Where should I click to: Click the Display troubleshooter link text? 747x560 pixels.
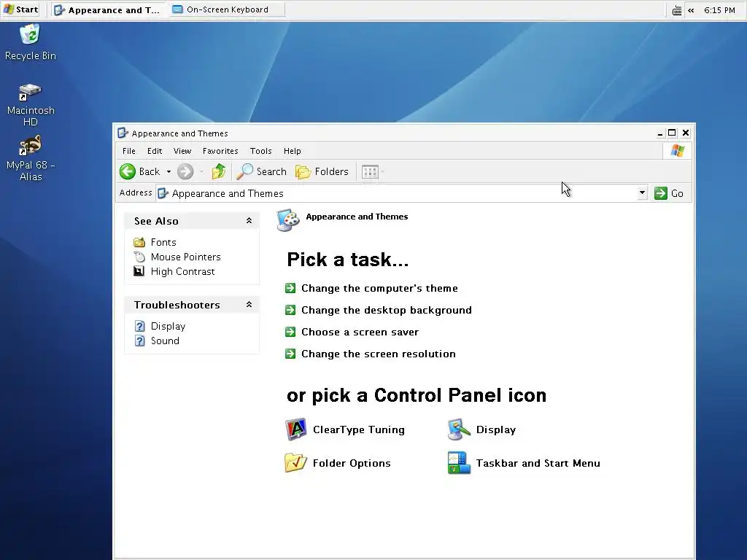click(168, 326)
